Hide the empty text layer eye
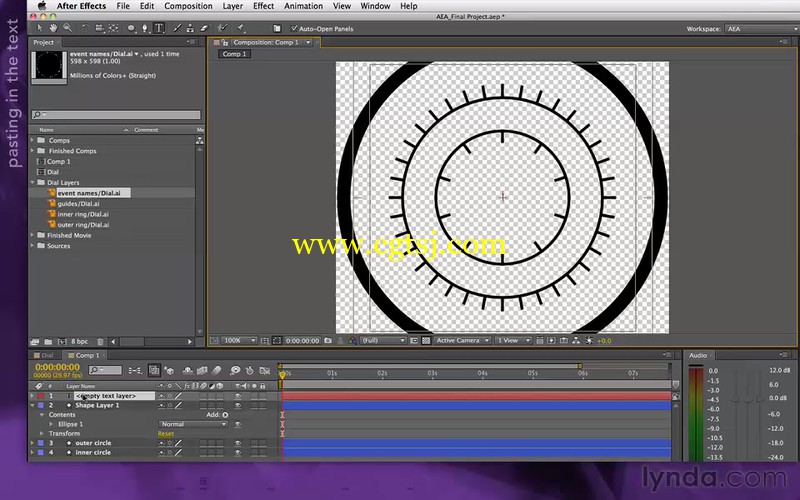Image resolution: width=800 pixels, height=500 pixels. pos(238,396)
